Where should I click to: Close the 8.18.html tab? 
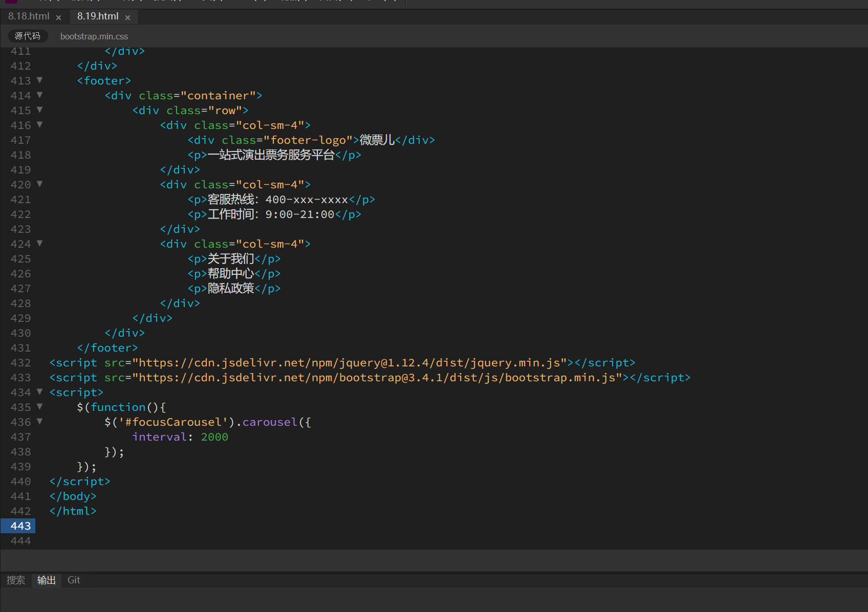click(58, 17)
